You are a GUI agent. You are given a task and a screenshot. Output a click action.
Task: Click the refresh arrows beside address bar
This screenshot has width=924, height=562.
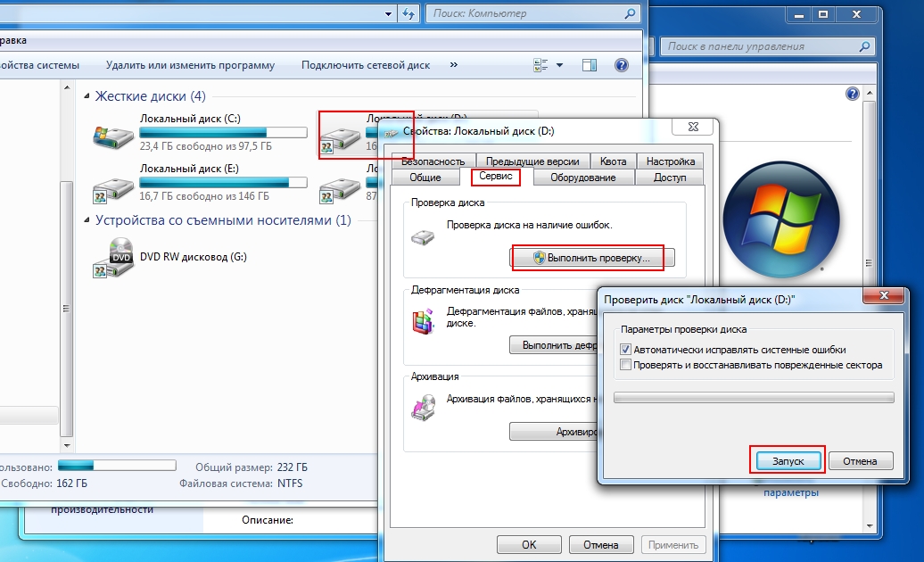coord(408,13)
